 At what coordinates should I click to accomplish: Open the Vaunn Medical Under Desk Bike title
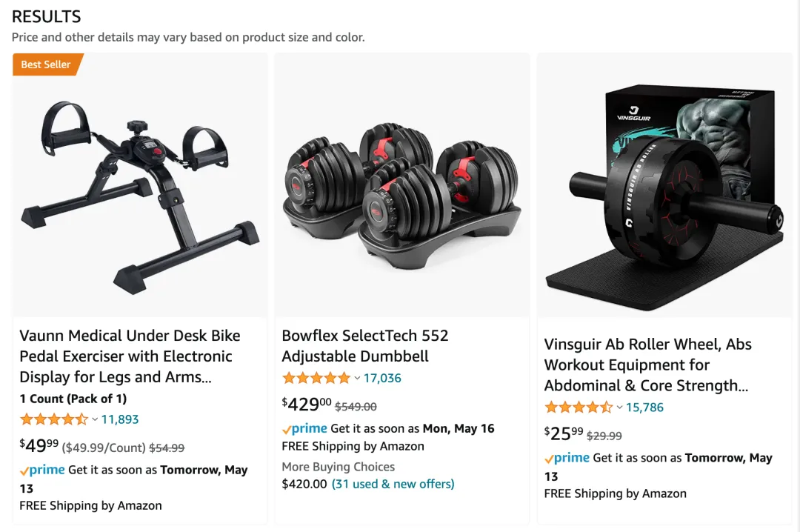click(x=130, y=356)
